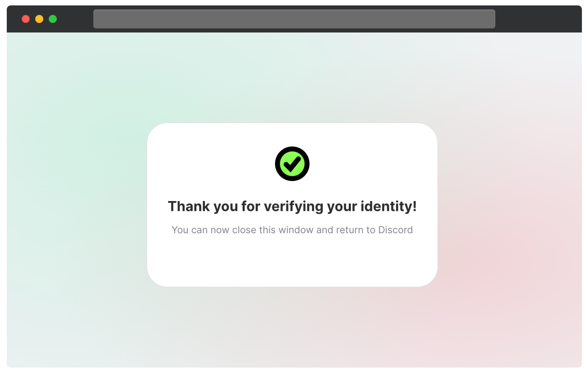Click the word "Discord" in the subtitle

[395, 230]
